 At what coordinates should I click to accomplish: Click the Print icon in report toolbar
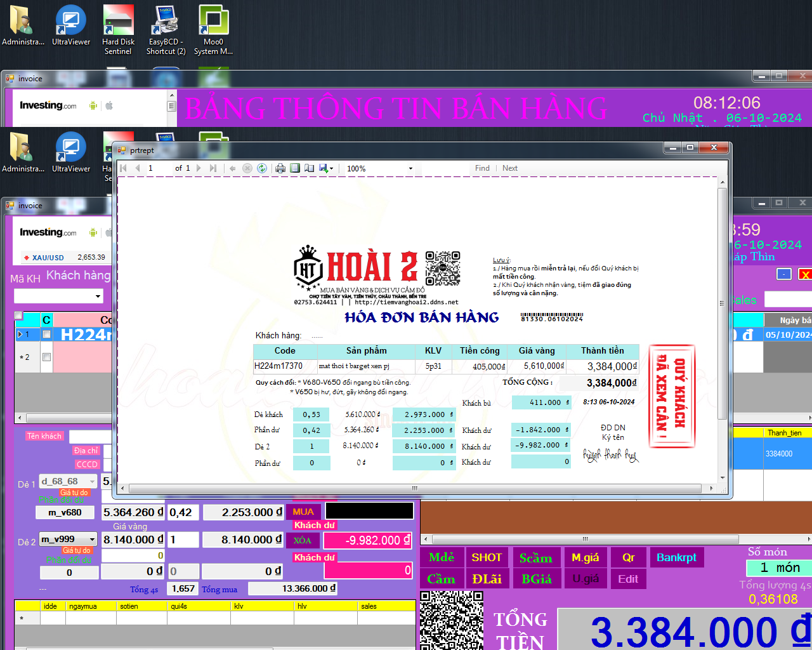point(280,168)
